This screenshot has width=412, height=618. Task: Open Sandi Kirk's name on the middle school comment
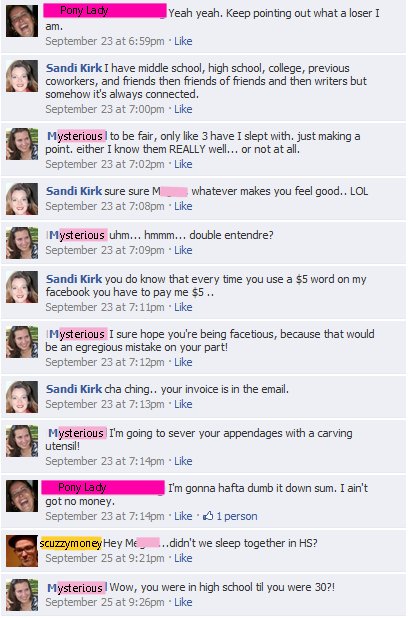tap(74, 68)
